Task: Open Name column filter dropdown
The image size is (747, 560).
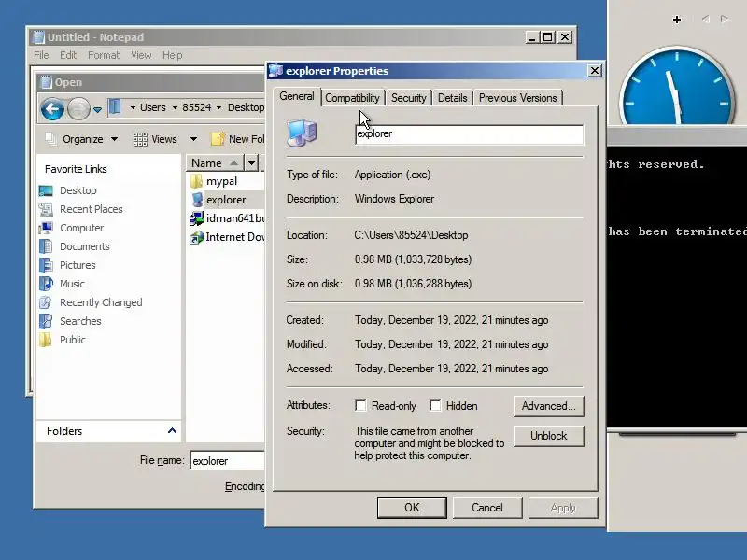Action: 251,162
